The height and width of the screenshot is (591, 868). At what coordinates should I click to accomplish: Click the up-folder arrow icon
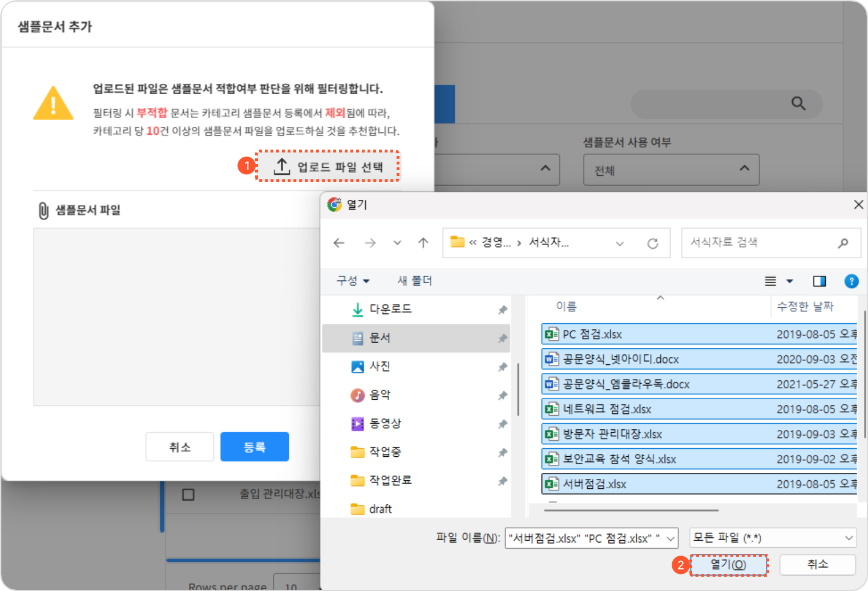pyautogui.click(x=423, y=243)
